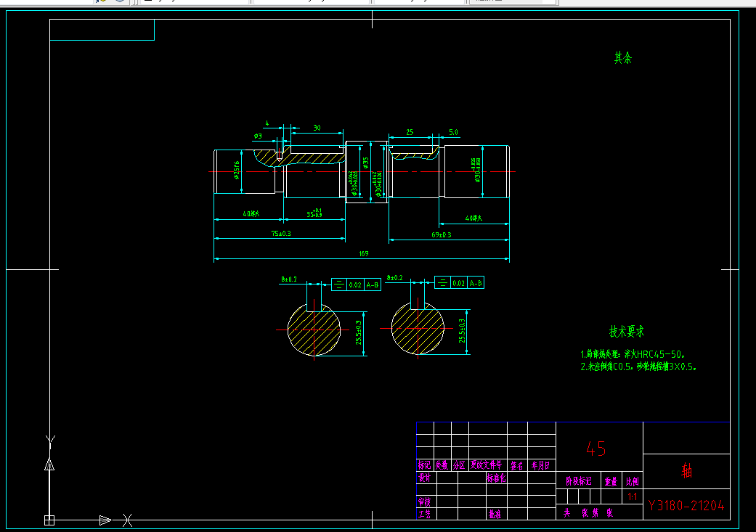Select the '其余' text at top right
Viewport: 756px width, 532px height.
pyautogui.click(x=623, y=58)
